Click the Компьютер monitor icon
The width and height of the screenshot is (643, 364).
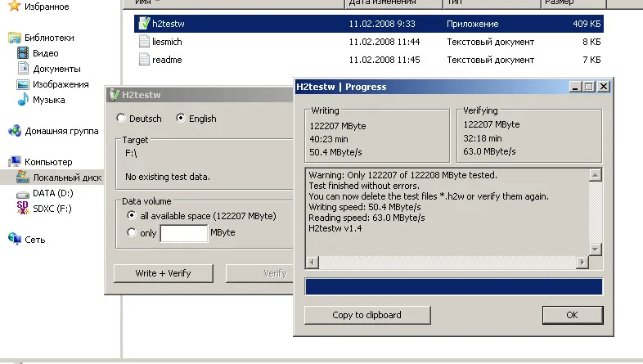click(x=15, y=161)
